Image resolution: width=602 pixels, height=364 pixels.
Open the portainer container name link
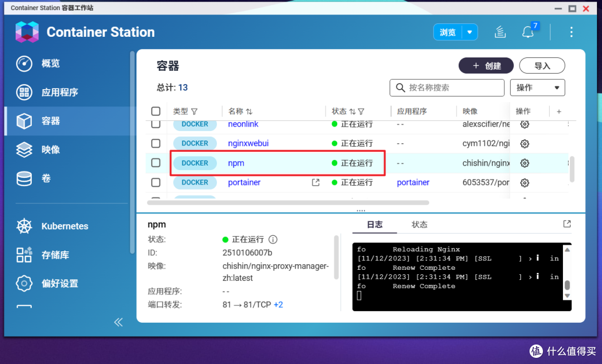(244, 182)
